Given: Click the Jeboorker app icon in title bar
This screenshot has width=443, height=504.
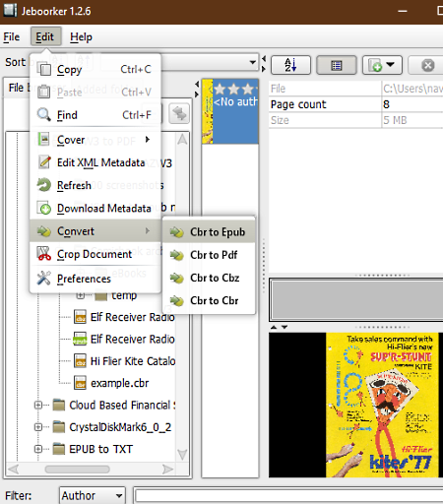Looking at the screenshot, I should coord(10,11).
